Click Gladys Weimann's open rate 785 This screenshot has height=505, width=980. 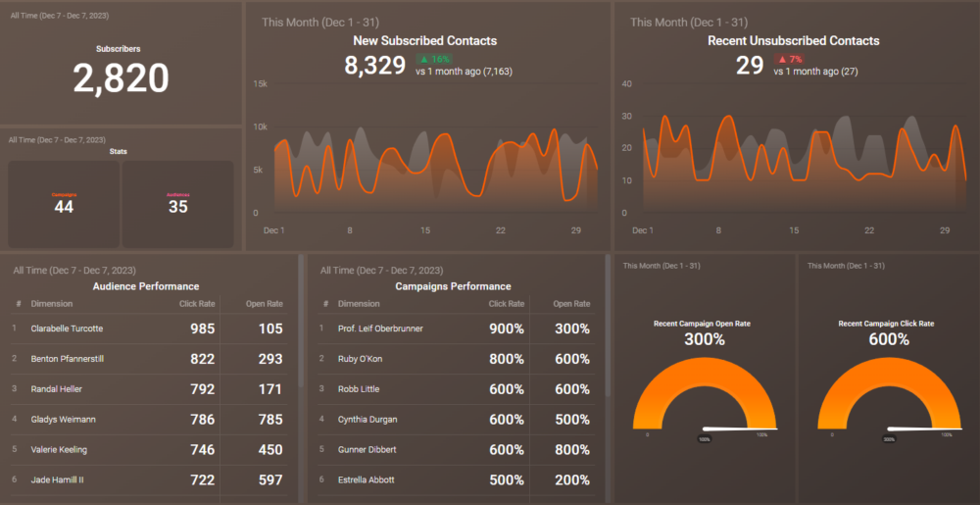(270, 420)
